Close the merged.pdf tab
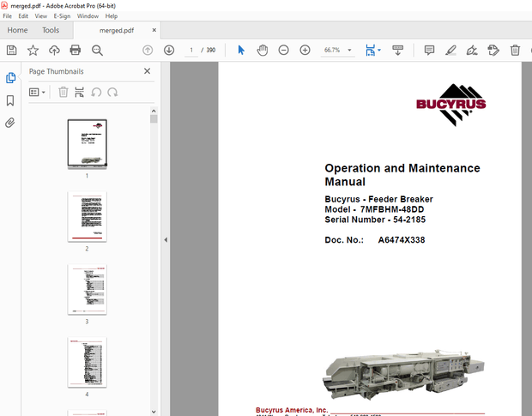The height and width of the screenshot is (416, 532). click(x=154, y=30)
